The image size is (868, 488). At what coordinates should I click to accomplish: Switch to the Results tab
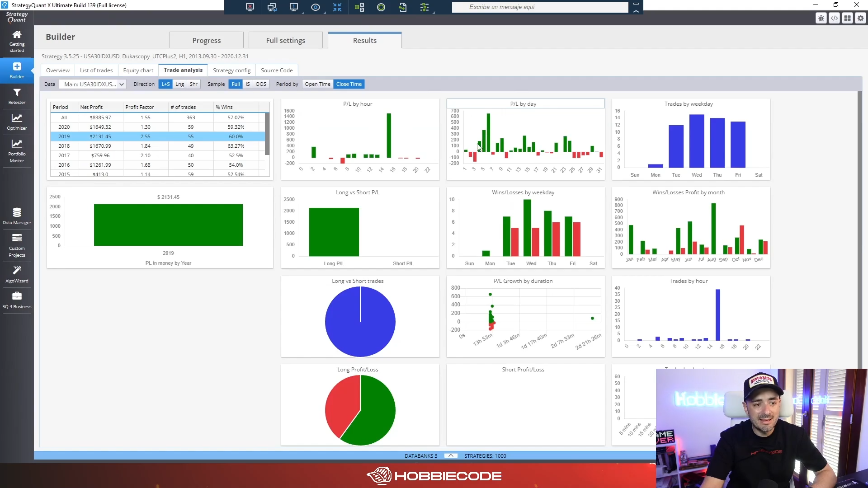[365, 40]
